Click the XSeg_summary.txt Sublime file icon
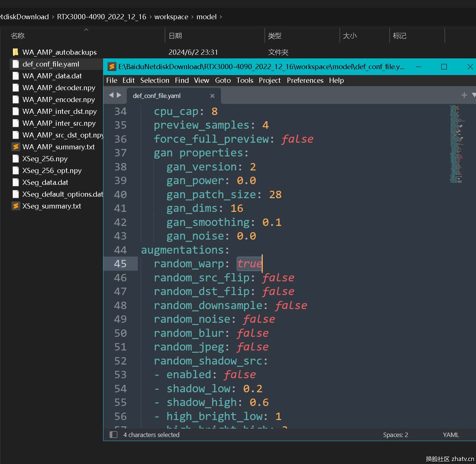 [x=16, y=206]
